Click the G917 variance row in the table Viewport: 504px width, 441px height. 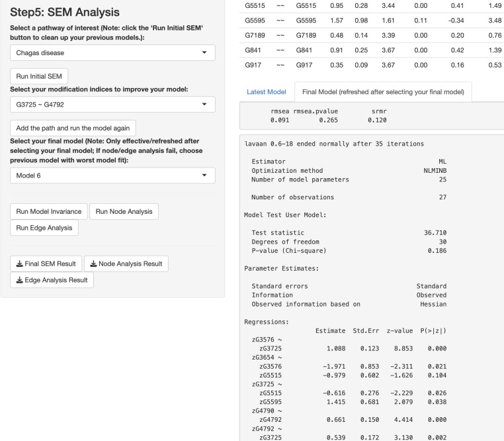point(372,65)
